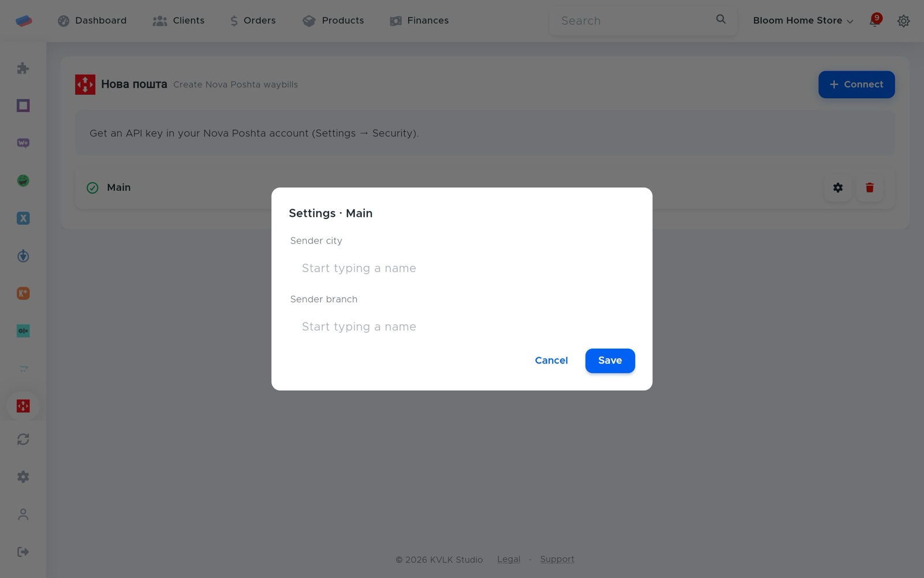Click the Connect button

856,84
